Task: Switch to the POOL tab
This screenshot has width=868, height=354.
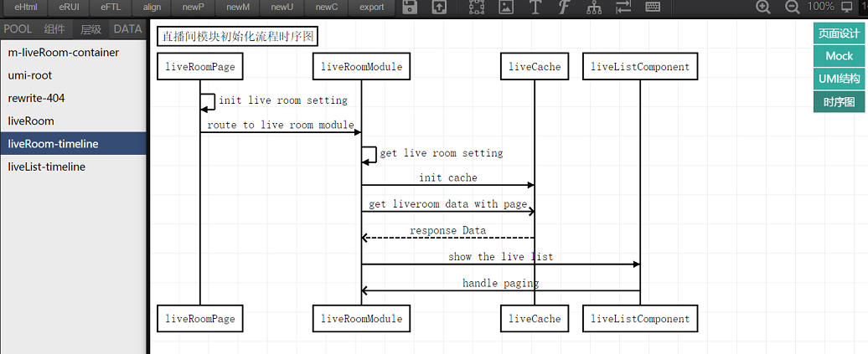Action: 18,29
